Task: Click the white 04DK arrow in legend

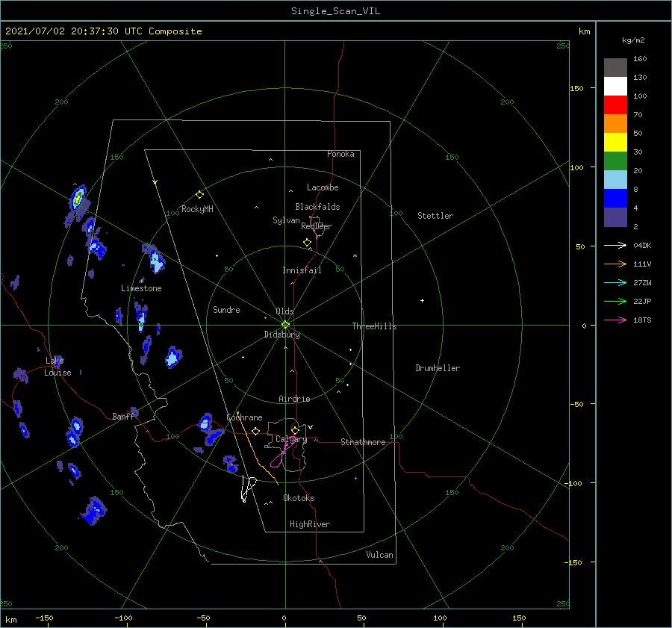Action: (615, 245)
